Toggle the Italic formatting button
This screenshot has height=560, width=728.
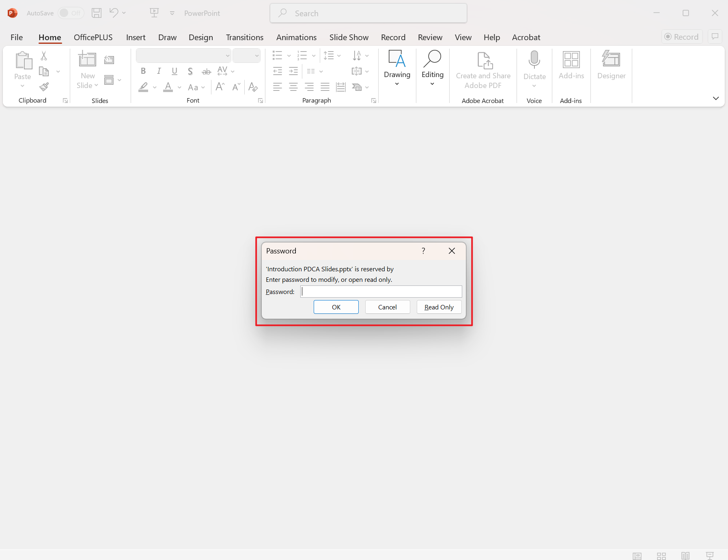tap(159, 71)
